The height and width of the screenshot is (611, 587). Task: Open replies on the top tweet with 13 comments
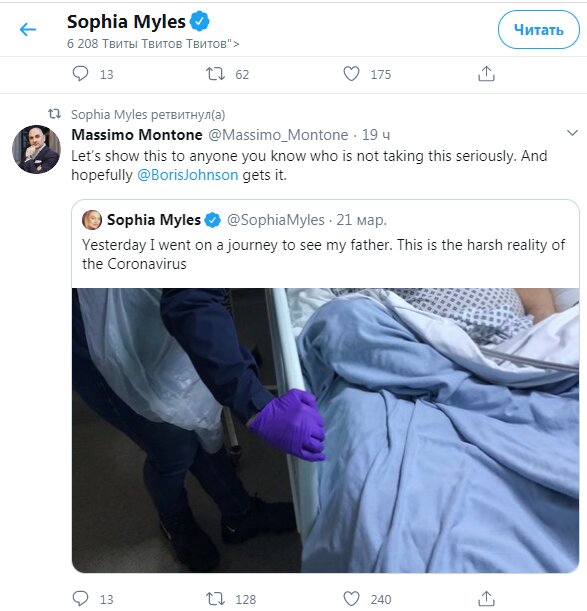(81, 74)
